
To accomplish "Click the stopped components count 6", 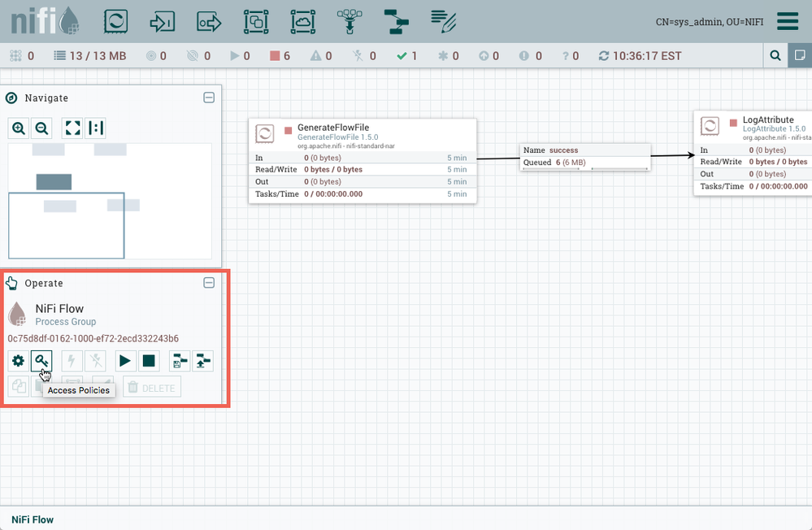I will [280, 56].
